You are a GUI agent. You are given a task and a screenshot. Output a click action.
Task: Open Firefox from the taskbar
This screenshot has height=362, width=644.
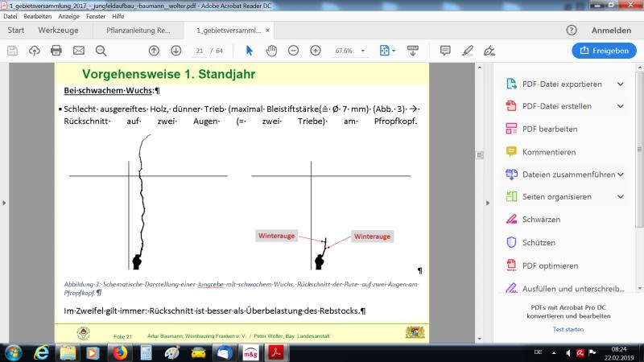point(118,352)
